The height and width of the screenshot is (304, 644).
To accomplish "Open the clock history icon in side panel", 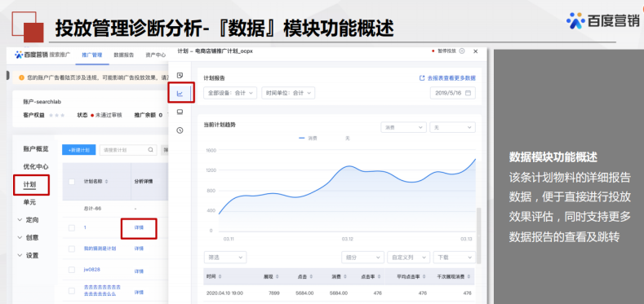I will click(x=180, y=130).
